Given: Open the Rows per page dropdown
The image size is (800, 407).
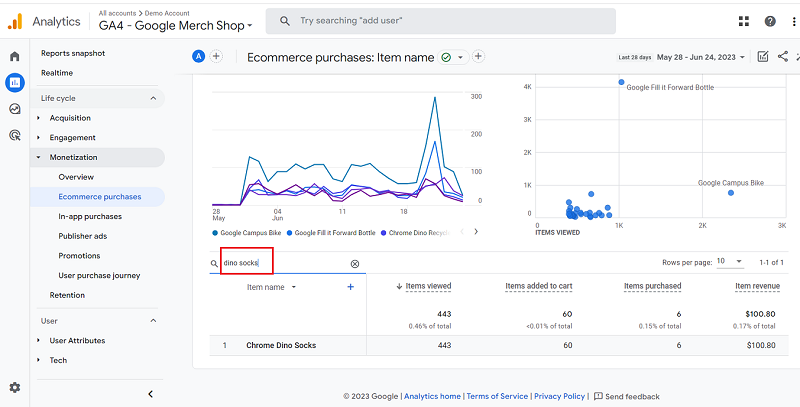Looking at the screenshot, I should 729,262.
